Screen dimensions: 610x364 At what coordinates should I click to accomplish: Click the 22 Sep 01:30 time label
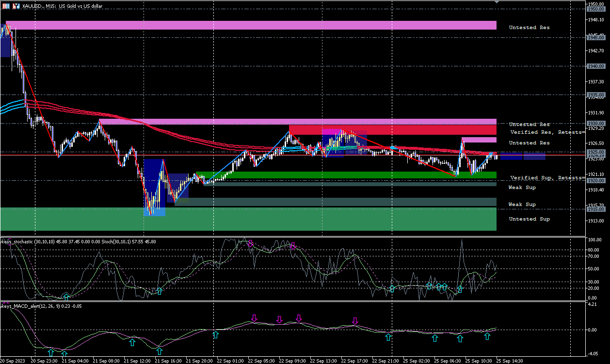pos(230,361)
